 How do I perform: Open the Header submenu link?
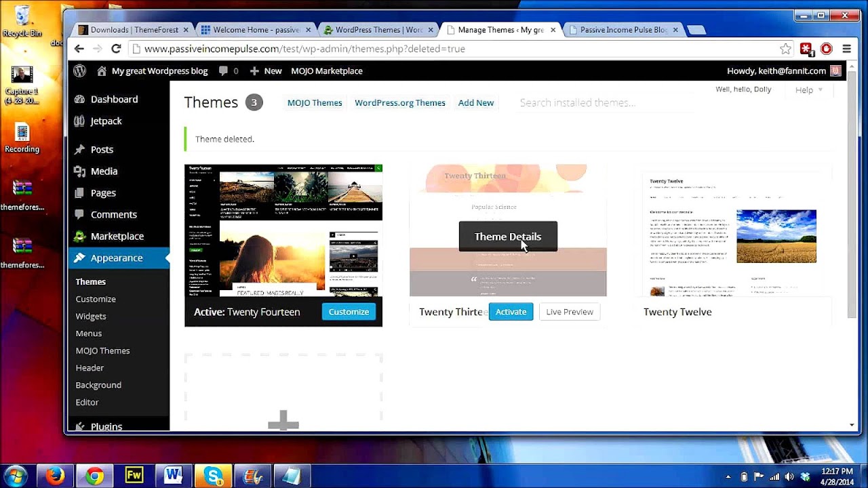[90, 367]
